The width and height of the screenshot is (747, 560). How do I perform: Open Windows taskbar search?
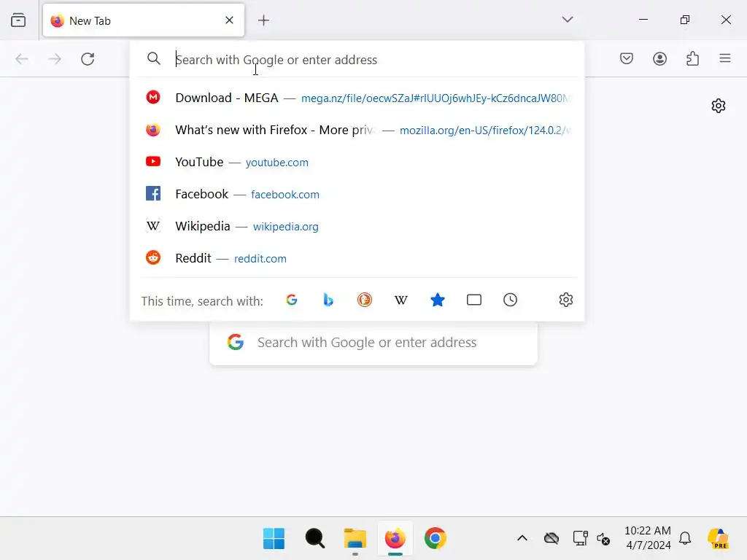click(315, 539)
